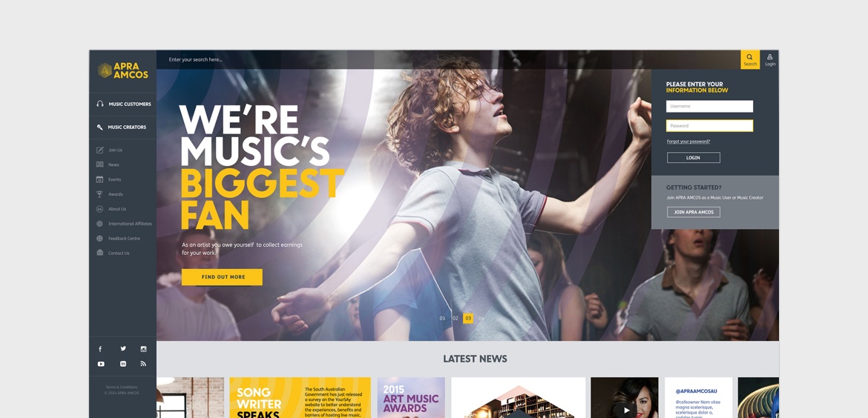Open the LinkedIn social icon
Image resolution: width=868 pixels, height=418 pixels.
(123, 364)
